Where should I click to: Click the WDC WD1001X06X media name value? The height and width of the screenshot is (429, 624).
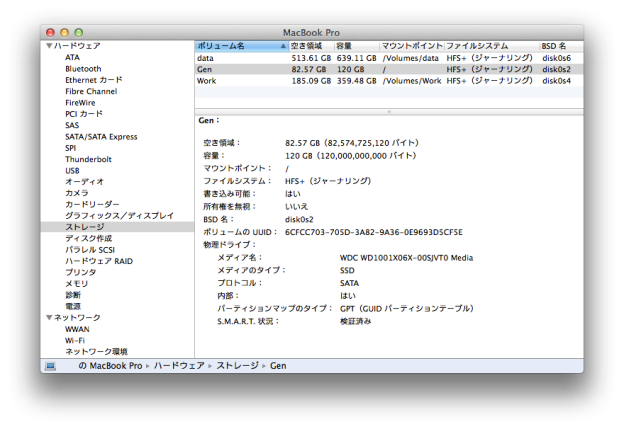tap(406, 258)
